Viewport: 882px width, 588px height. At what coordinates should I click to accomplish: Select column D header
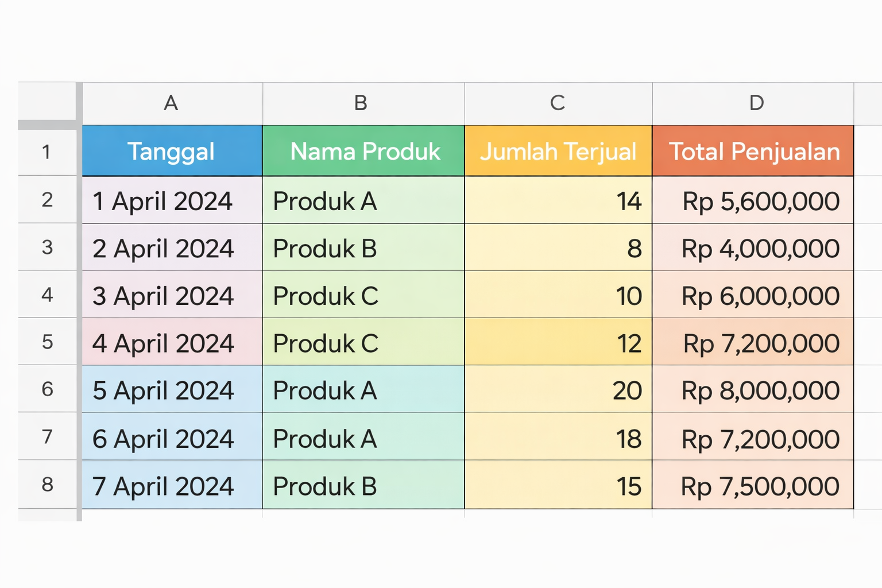756,103
